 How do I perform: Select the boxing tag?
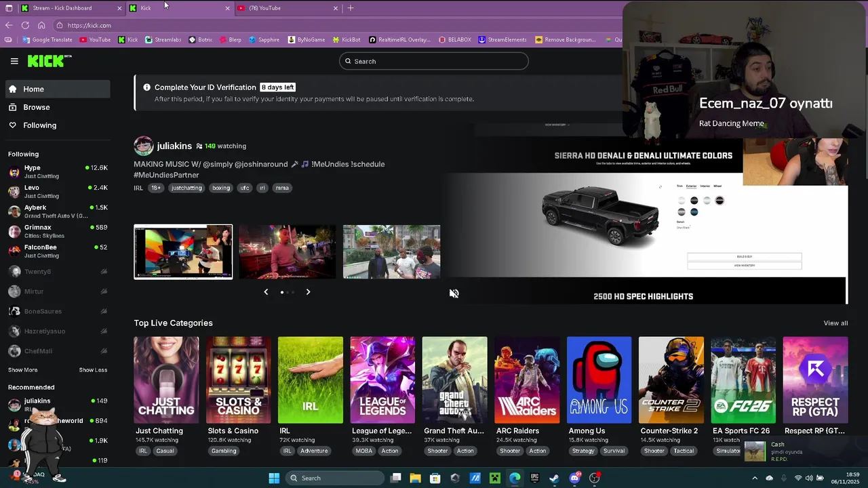point(221,188)
